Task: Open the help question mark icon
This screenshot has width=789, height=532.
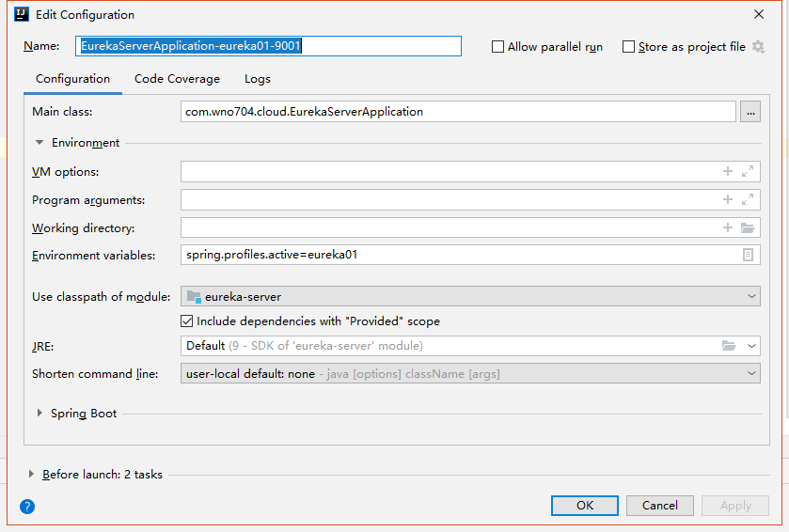Action: pos(27,506)
